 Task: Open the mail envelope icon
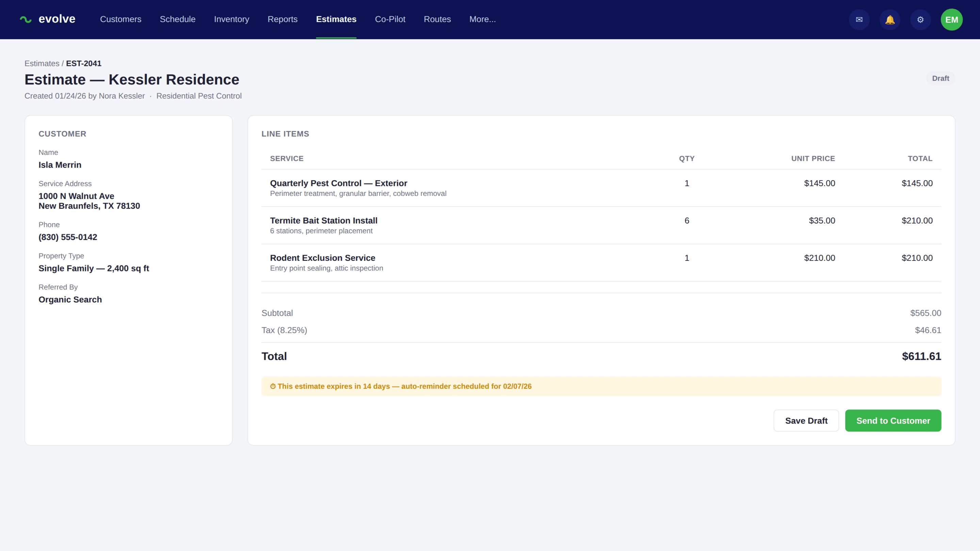[x=859, y=19]
